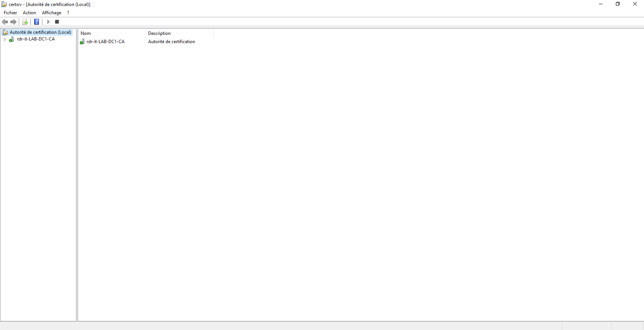The height and width of the screenshot is (330, 644).
Task: Click the certsrv icon in the title bar
Action: (x=4, y=4)
